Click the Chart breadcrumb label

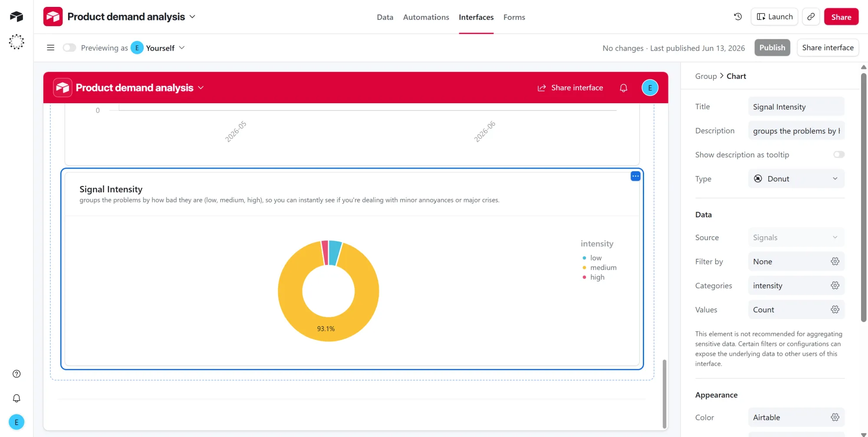coord(736,76)
